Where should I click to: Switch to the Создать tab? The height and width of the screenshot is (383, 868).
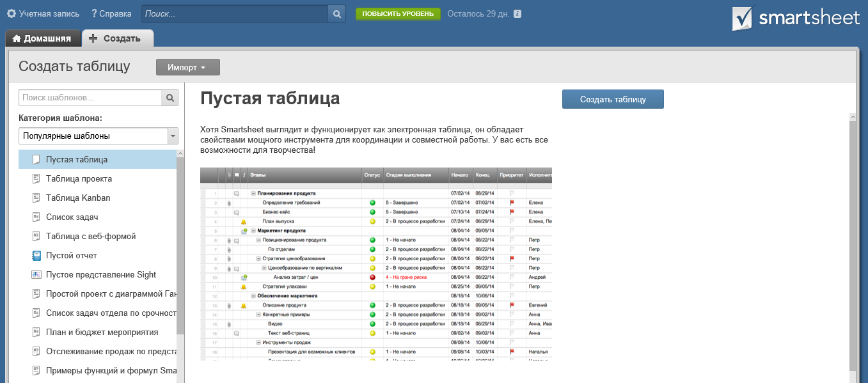click(x=117, y=38)
